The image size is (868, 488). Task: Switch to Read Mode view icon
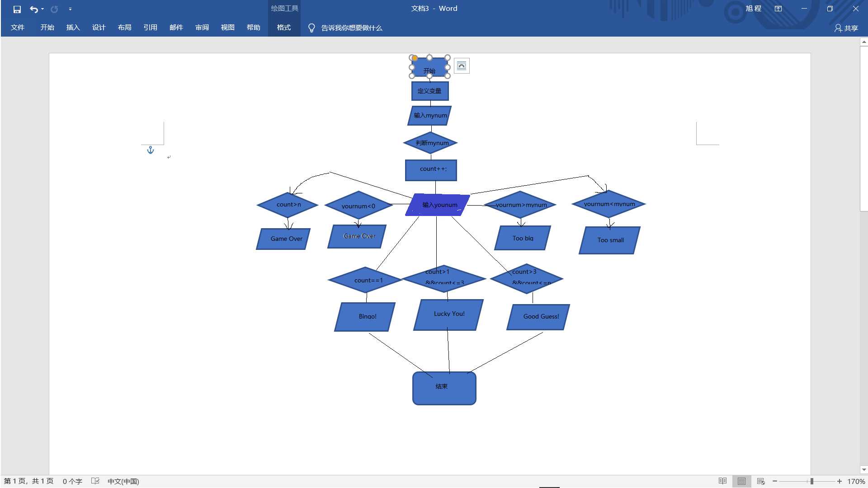722,481
